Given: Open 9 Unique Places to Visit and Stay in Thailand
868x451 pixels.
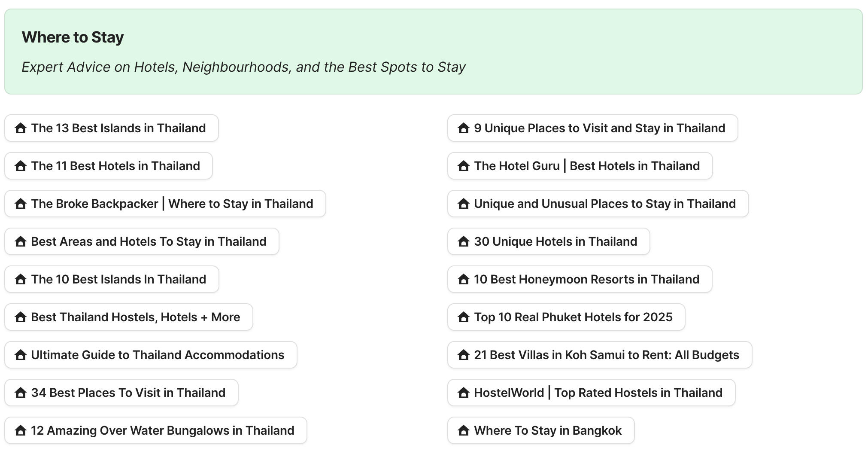Looking at the screenshot, I should coord(598,128).
